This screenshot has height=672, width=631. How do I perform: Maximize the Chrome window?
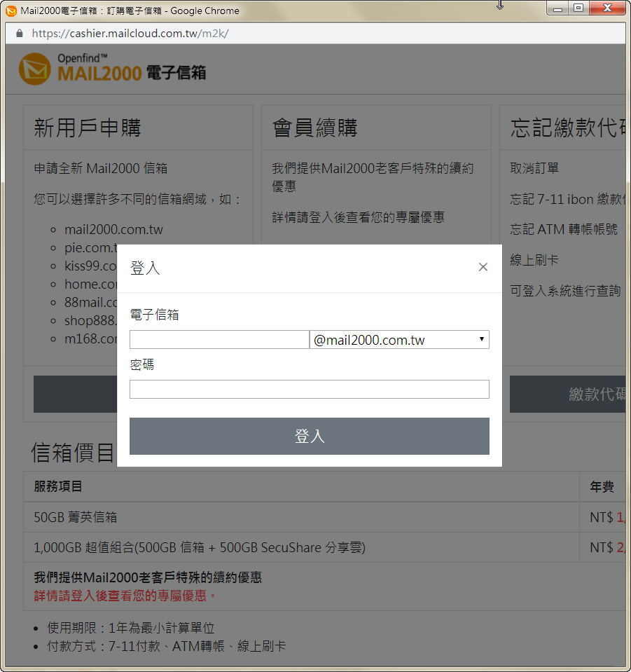click(x=578, y=8)
